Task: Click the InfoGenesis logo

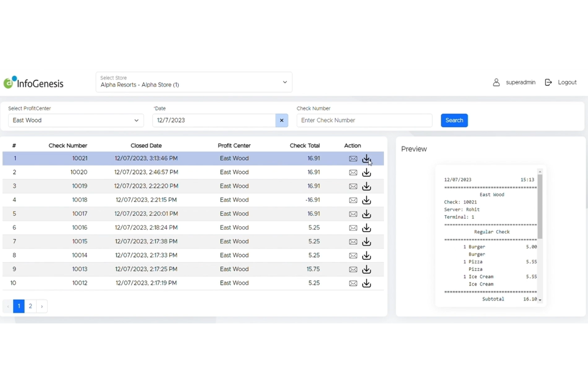Action: pyautogui.click(x=33, y=82)
